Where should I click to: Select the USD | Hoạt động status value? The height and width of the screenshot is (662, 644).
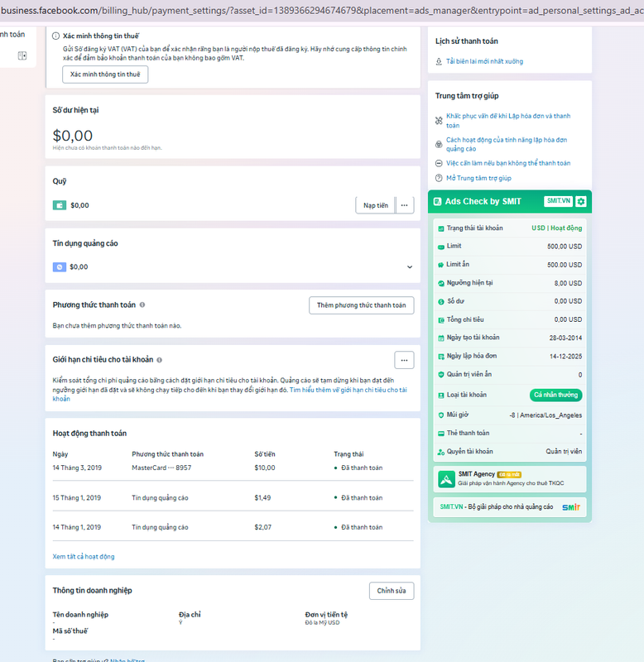[x=556, y=228]
